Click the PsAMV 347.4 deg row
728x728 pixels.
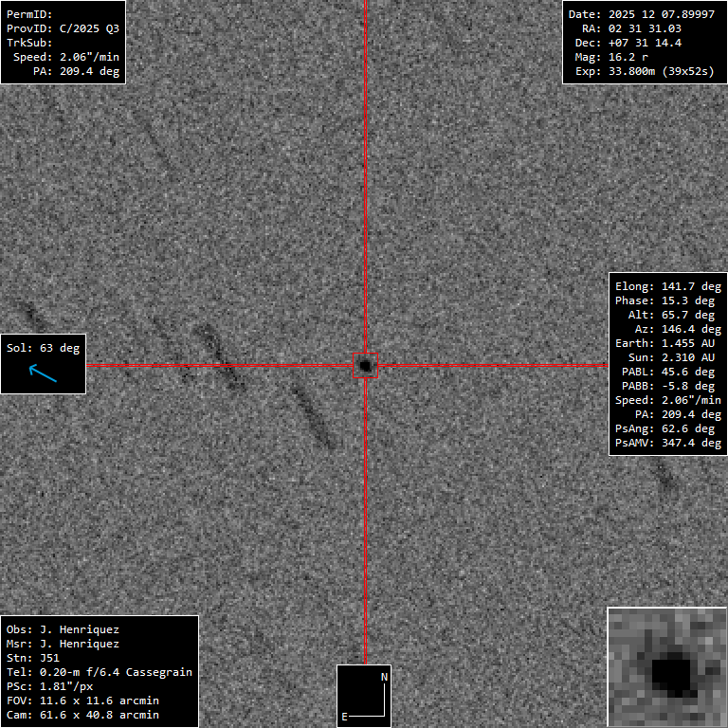pyautogui.click(x=665, y=443)
